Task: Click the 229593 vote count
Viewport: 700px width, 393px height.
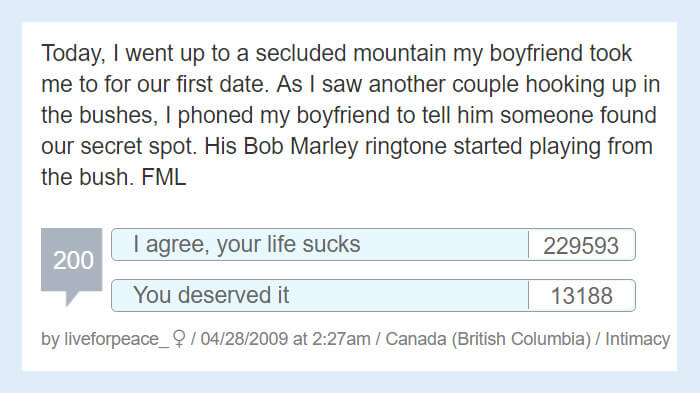Action: tap(581, 245)
